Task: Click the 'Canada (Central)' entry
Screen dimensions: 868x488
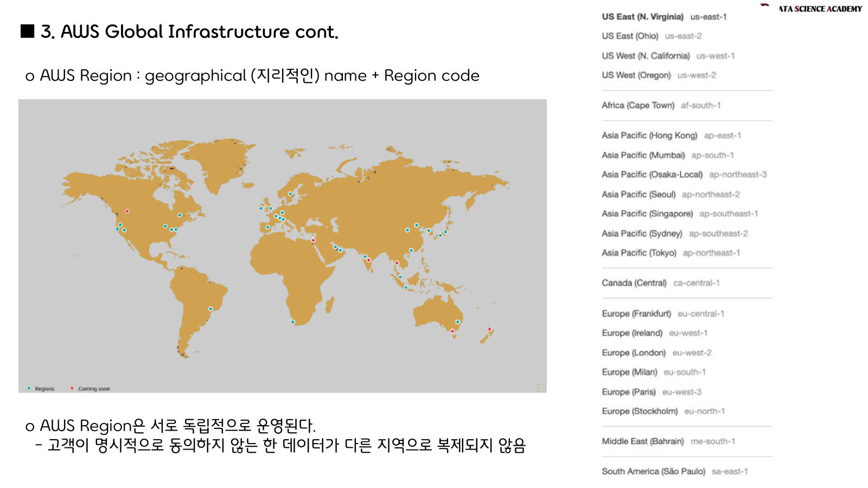Action: [x=634, y=283]
